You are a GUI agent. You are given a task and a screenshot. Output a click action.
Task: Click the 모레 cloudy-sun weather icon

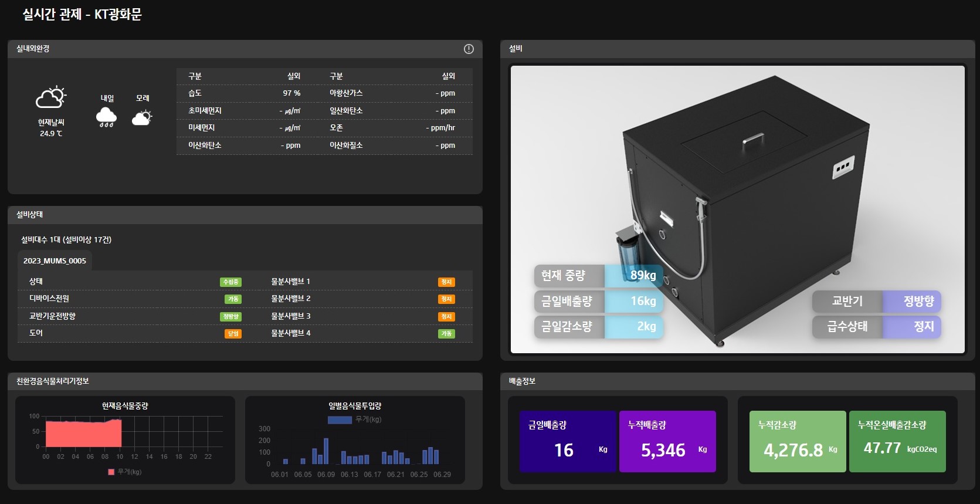click(142, 118)
